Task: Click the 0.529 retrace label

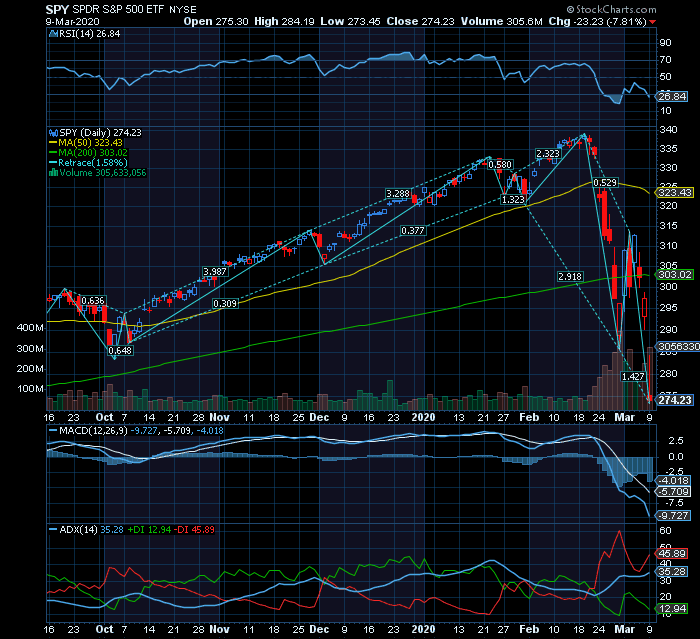Action: [605, 183]
